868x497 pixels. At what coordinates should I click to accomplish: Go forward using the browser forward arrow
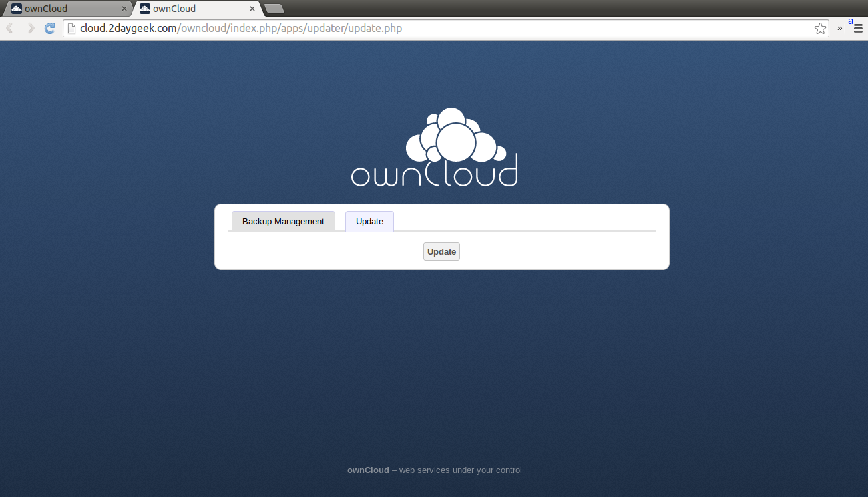tap(30, 28)
